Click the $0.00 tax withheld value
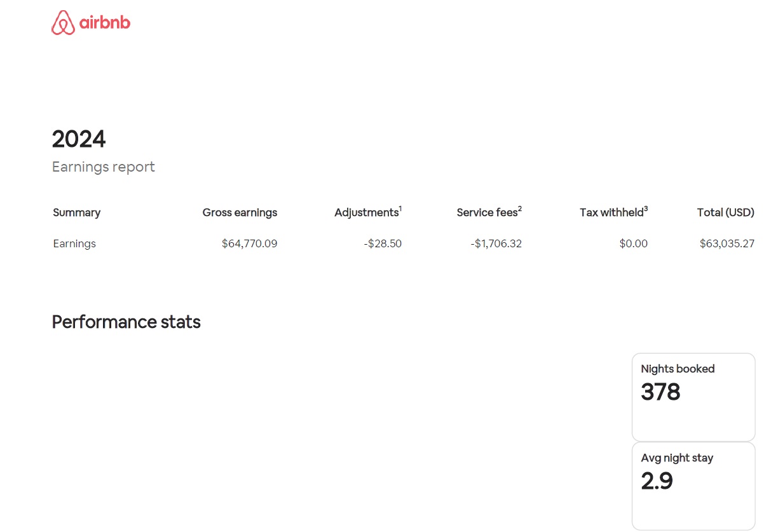This screenshot has width=771, height=532. (633, 244)
